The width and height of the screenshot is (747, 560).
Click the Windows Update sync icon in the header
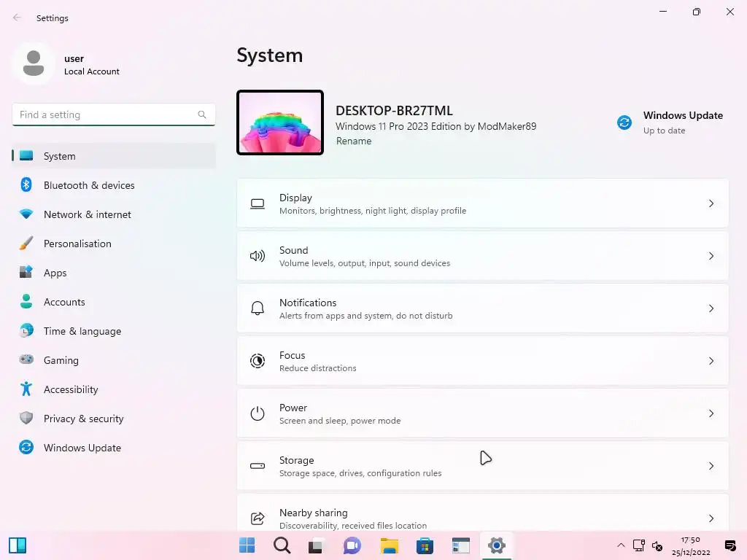[x=624, y=122]
